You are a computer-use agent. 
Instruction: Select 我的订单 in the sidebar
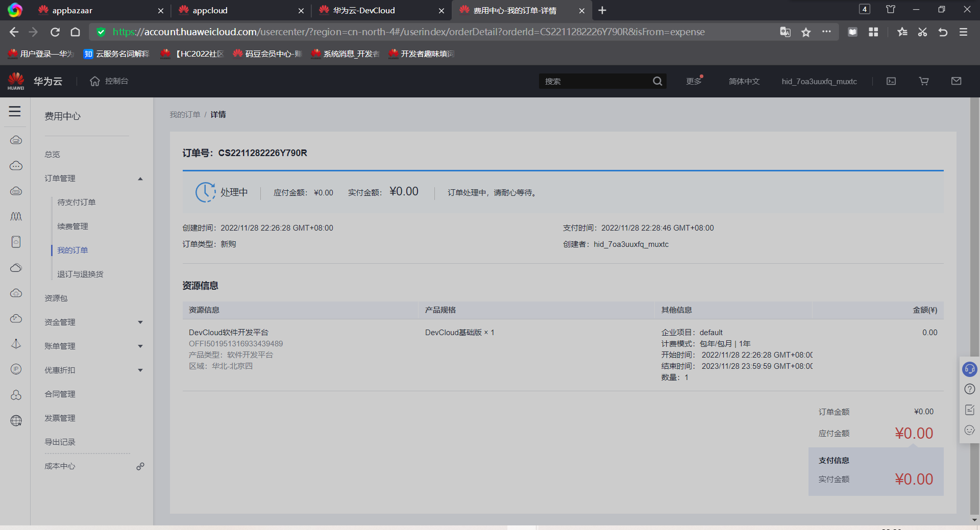pyautogui.click(x=72, y=250)
